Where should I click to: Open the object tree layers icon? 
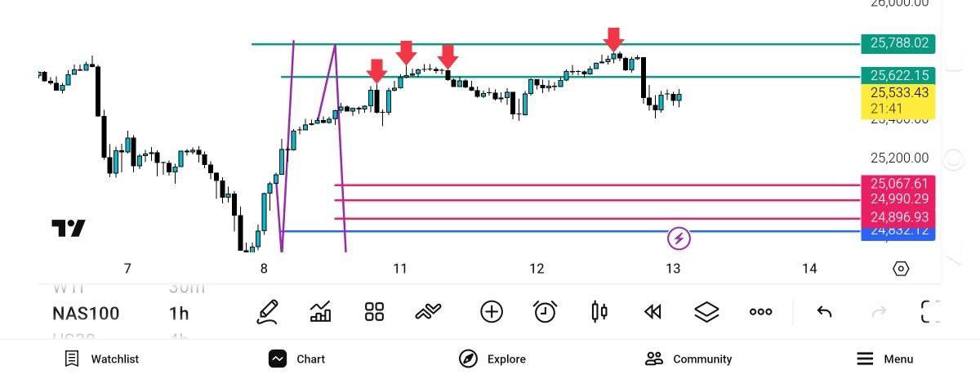(706, 311)
